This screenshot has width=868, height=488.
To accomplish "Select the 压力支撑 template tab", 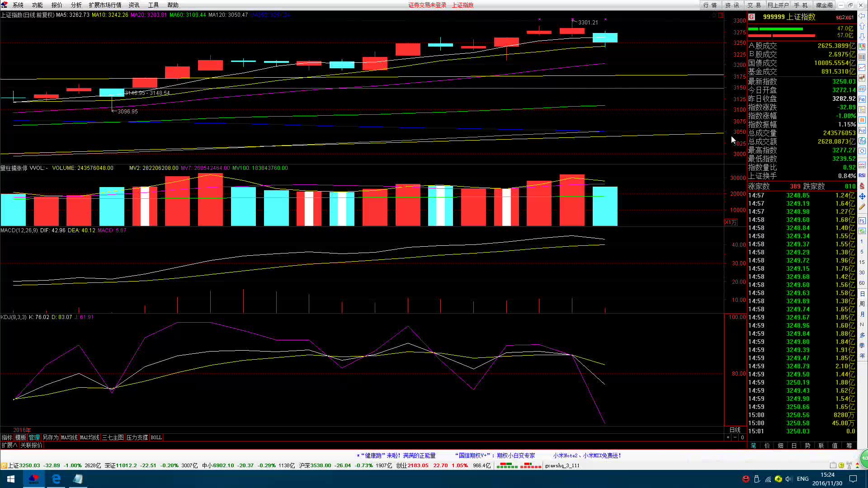I will [x=137, y=437].
